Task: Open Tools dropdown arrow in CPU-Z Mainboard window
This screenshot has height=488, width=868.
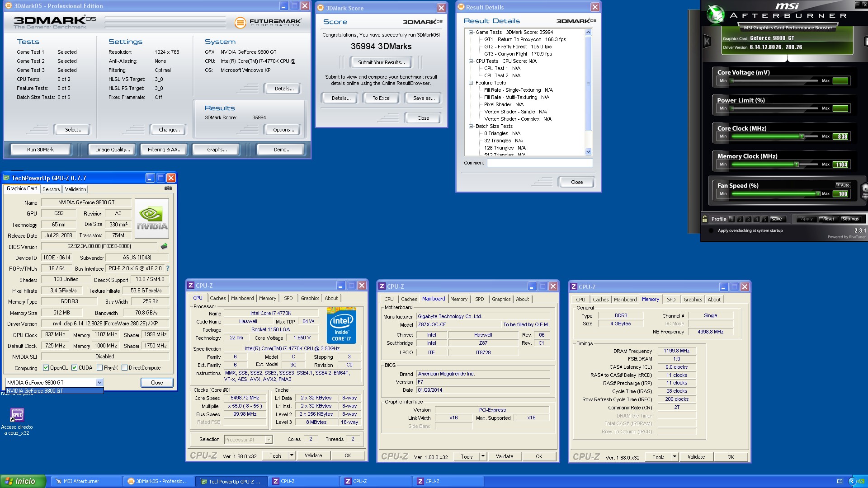Action: pos(483,456)
